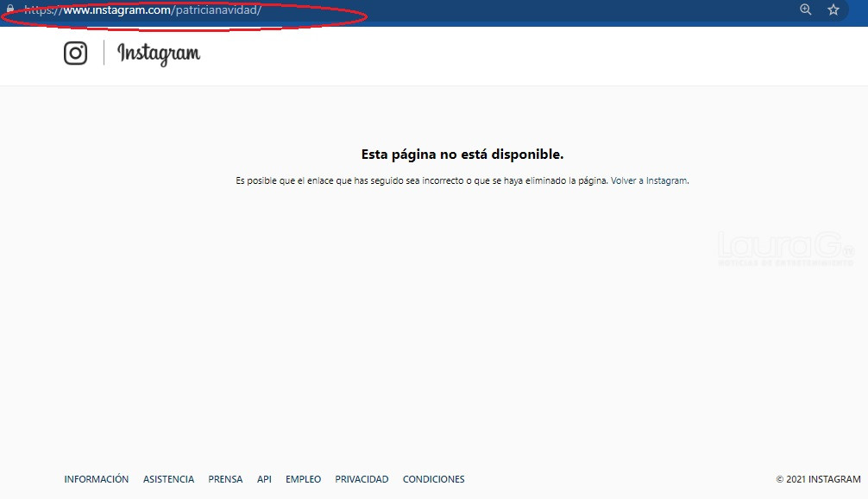Click the '© 2021 INSTAGRAM' copyright text

click(x=818, y=479)
